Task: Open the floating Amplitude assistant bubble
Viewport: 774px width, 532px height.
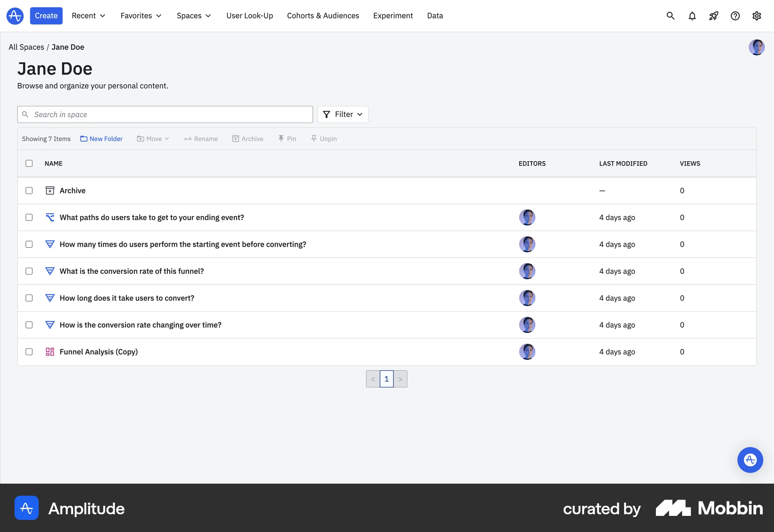Action: tap(750, 459)
